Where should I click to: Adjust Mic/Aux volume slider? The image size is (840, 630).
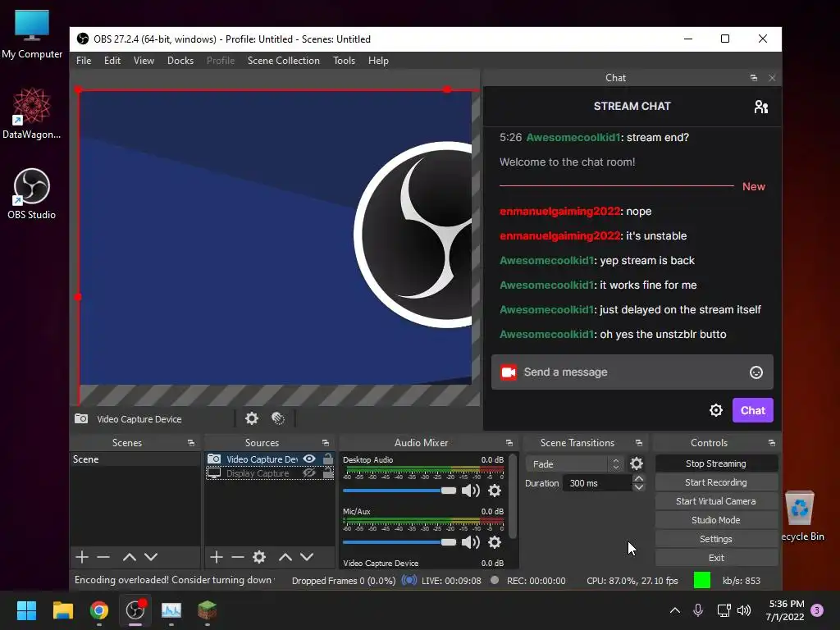(399, 542)
